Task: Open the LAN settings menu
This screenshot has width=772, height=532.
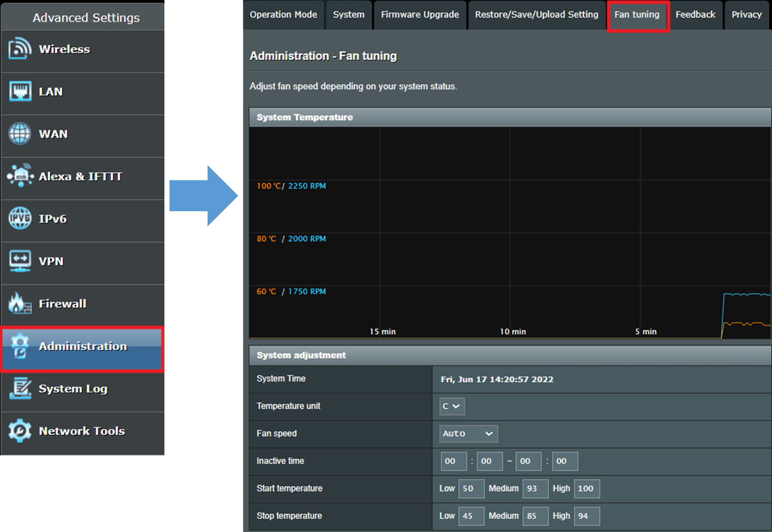Action: (83, 93)
